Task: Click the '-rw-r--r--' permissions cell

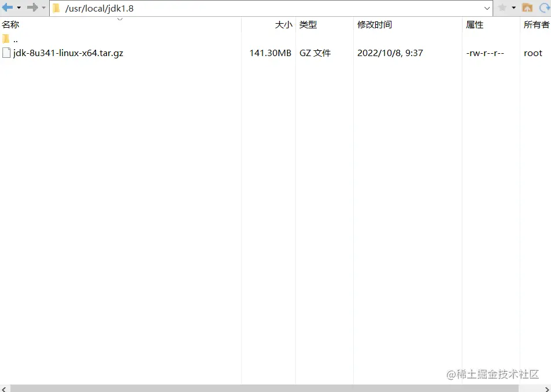Action: pos(485,53)
